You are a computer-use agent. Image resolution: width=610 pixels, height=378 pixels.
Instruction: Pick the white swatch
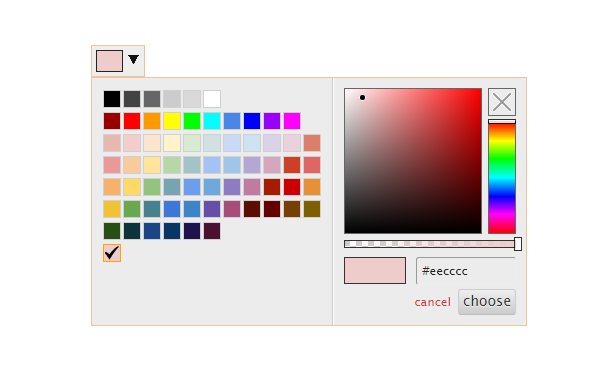(212, 99)
